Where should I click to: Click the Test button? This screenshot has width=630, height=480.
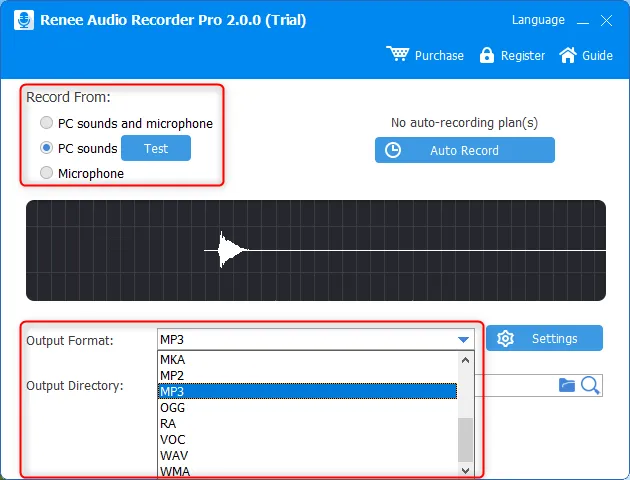coord(156,148)
